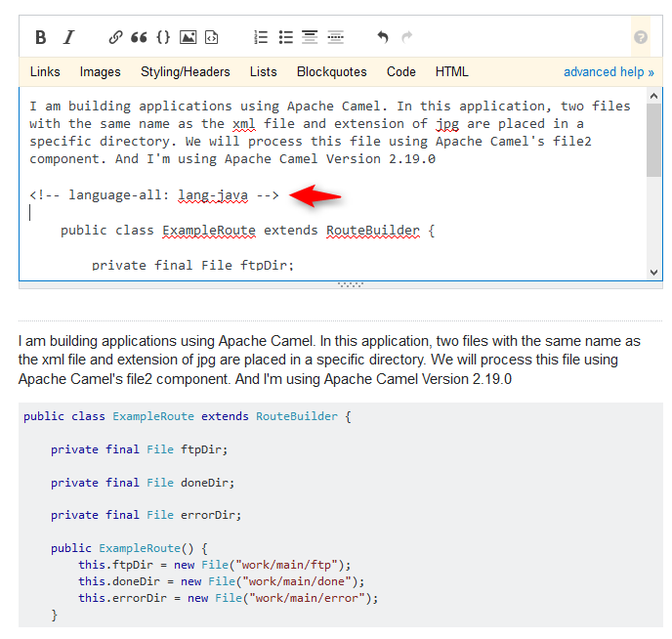The image size is (672, 639).
Task: Create a bulleted list
Action: coord(285,37)
